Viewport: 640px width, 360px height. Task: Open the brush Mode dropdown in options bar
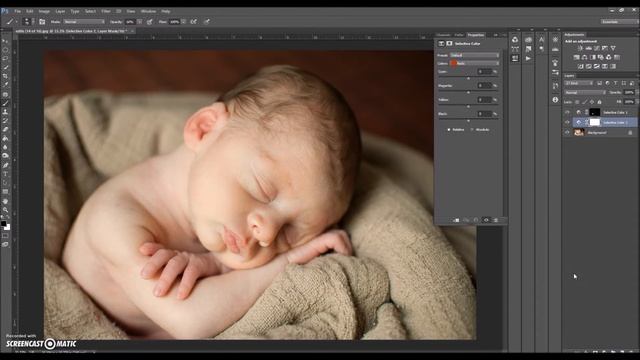pyautogui.click(x=84, y=22)
